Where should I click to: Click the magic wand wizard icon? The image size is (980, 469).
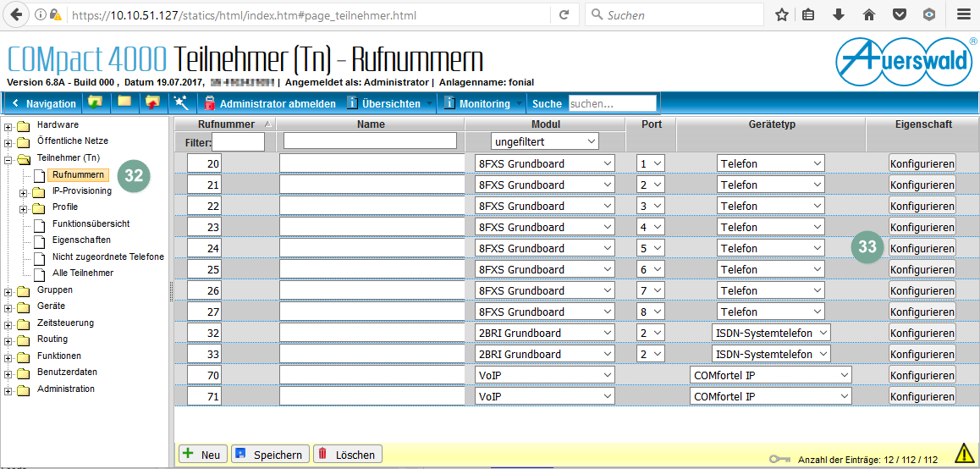tap(181, 102)
